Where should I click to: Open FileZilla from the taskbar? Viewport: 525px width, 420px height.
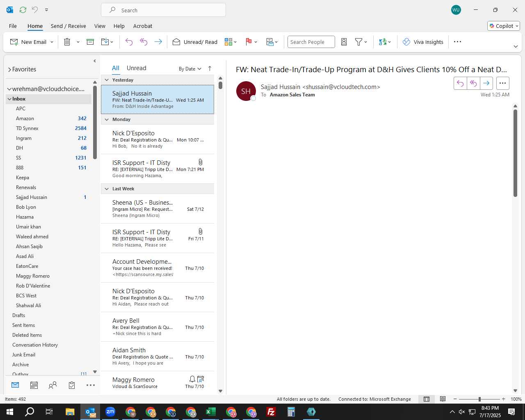[271, 412]
